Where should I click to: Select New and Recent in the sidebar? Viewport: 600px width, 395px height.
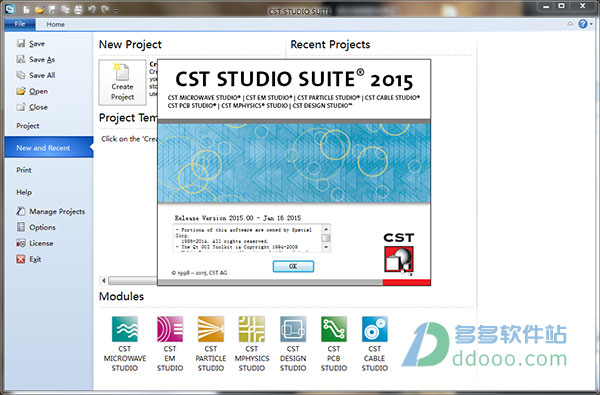pyautogui.click(x=48, y=147)
